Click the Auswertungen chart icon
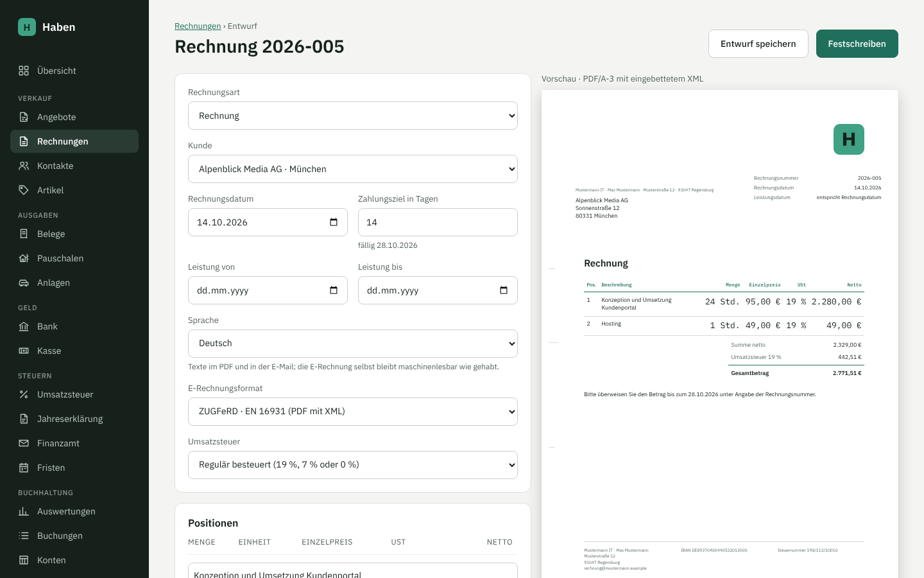 (x=24, y=511)
